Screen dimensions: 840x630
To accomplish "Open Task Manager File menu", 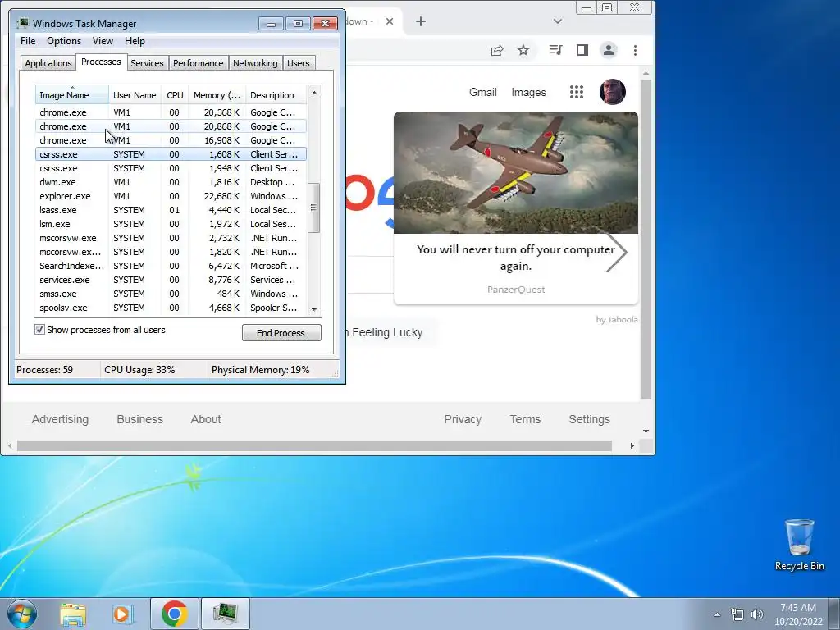I will tap(28, 41).
